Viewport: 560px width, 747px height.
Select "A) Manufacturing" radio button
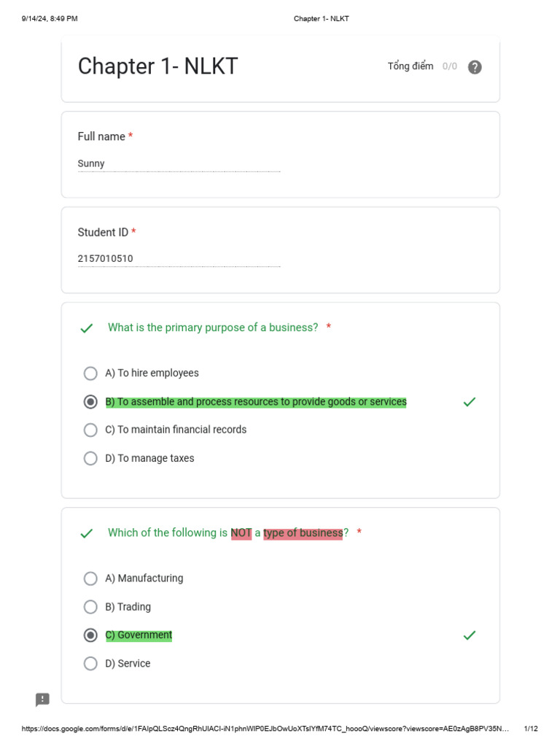tap(90, 578)
